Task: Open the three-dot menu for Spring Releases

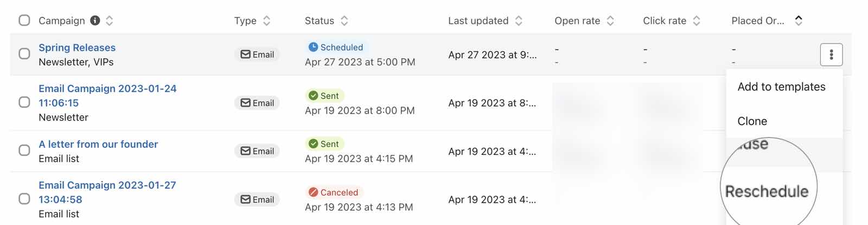Action: pyautogui.click(x=831, y=54)
